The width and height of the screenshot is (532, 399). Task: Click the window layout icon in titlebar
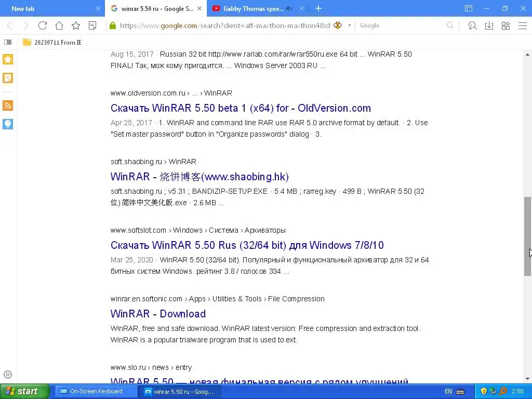469,8
